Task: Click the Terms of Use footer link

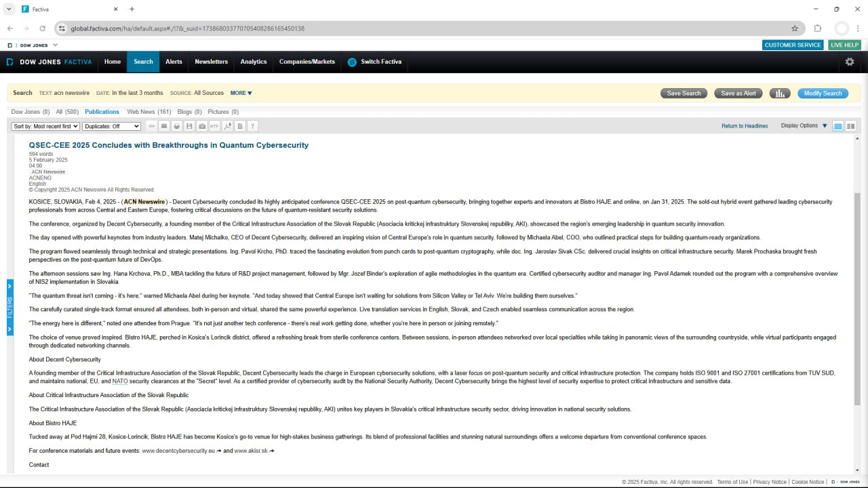Action: tap(732, 482)
